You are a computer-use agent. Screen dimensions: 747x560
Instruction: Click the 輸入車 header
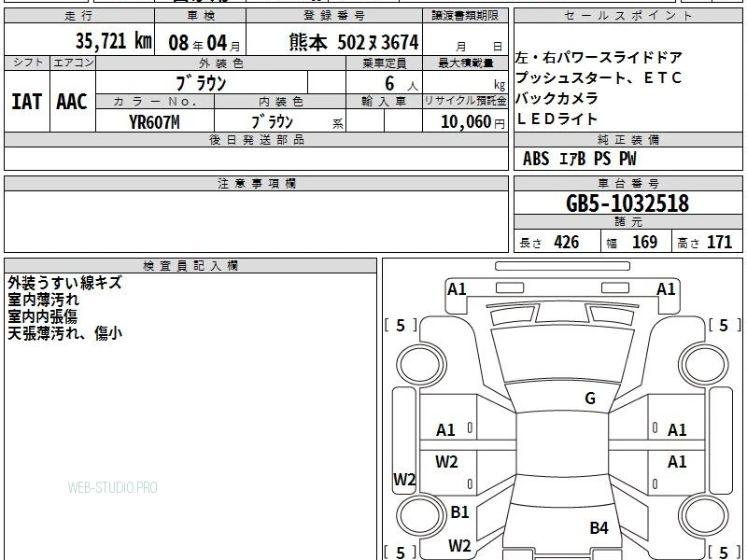[384, 102]
